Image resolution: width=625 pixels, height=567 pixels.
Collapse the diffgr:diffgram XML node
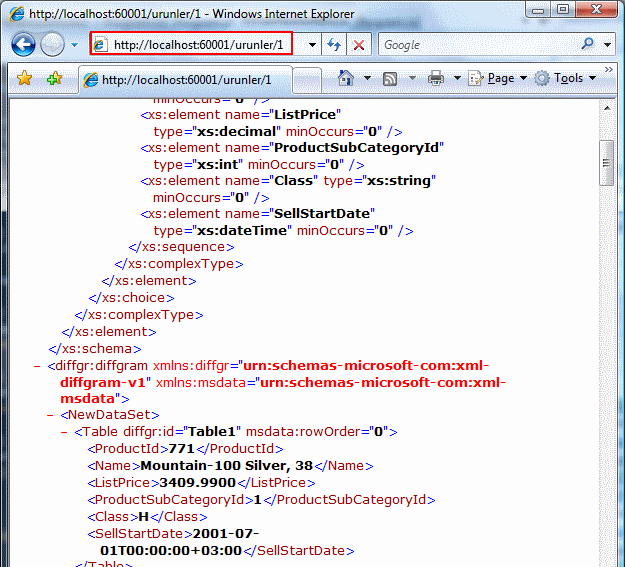coord(37,366)
